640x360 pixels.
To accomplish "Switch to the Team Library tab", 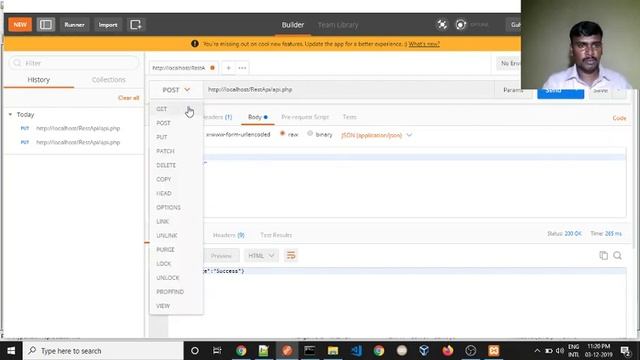I will coord(338,25).
